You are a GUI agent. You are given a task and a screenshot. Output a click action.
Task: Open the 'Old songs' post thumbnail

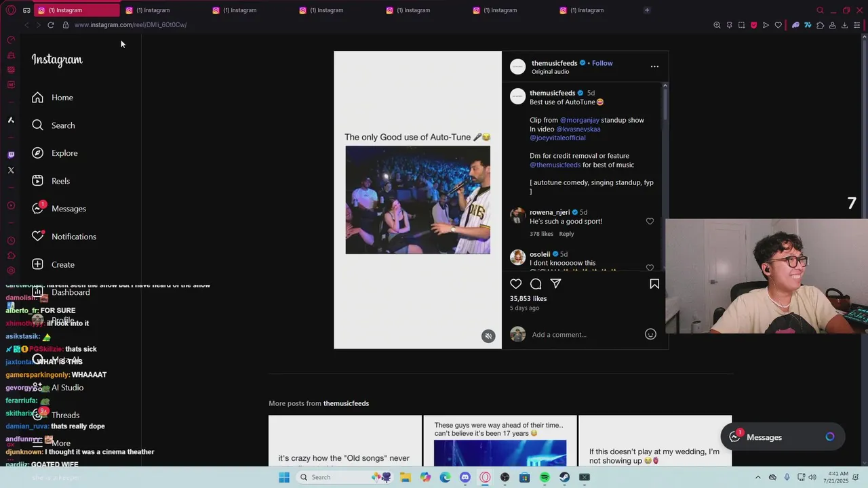(345, 441)
